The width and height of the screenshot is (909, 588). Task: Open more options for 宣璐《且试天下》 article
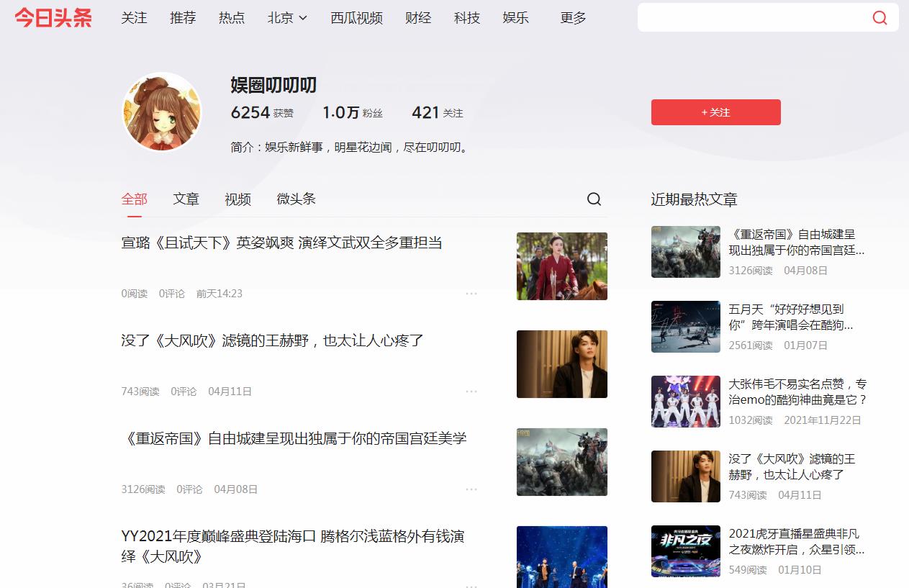[471, 294]
